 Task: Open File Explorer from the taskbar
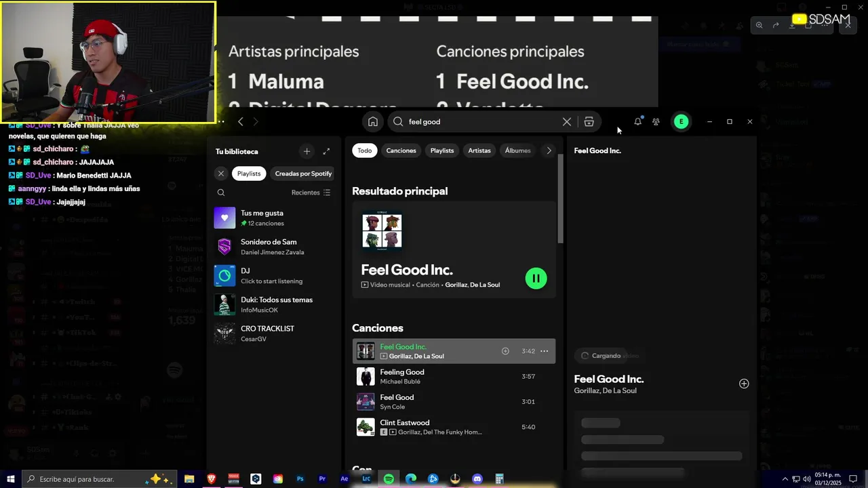coord(189,479)
